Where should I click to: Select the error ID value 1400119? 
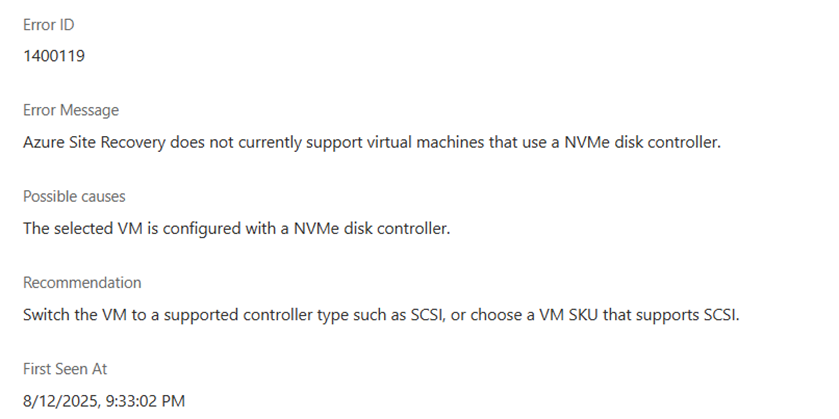(54, 56)
